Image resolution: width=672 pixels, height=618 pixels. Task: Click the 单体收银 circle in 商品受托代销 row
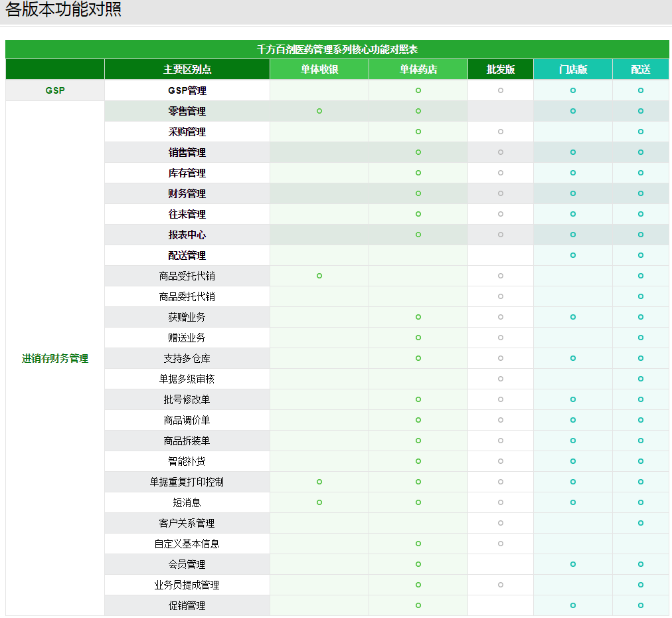[319, 276]
